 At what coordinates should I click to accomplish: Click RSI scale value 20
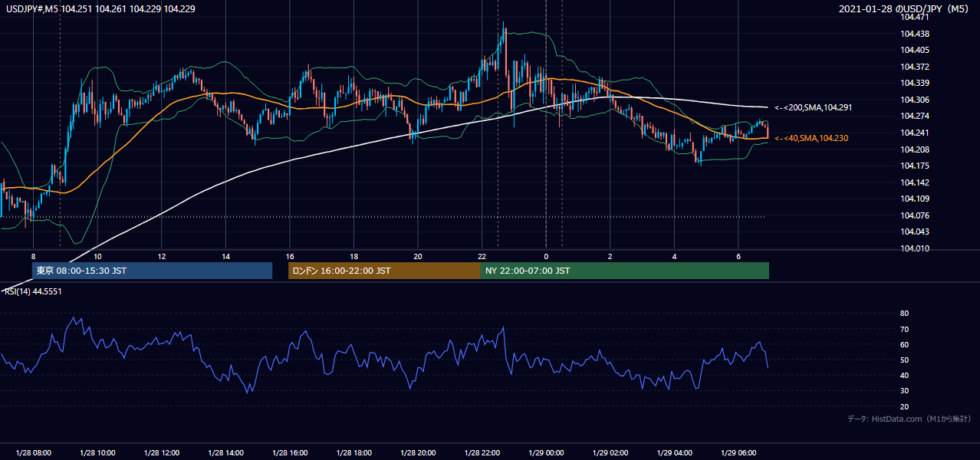click(904, 406)
